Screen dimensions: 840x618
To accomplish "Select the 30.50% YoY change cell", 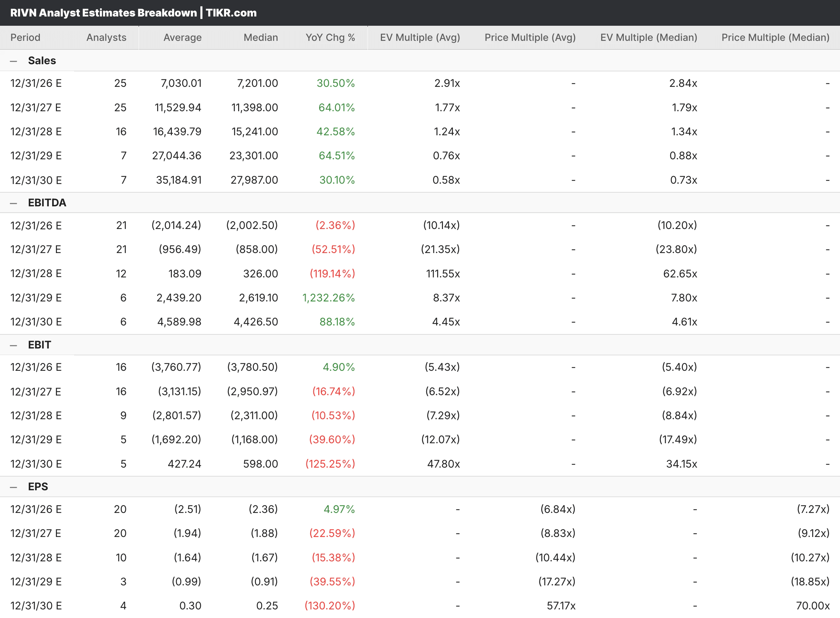I will click(336, 83).
